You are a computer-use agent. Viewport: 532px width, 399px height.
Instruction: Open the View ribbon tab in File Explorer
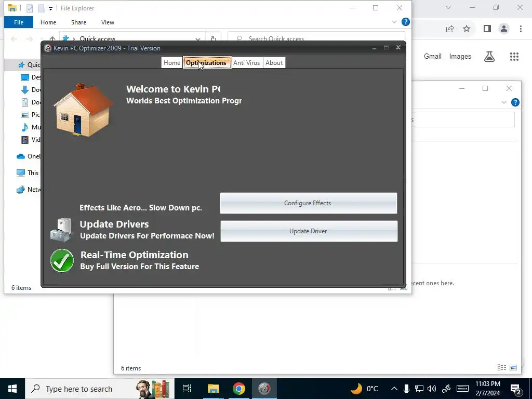108,22
